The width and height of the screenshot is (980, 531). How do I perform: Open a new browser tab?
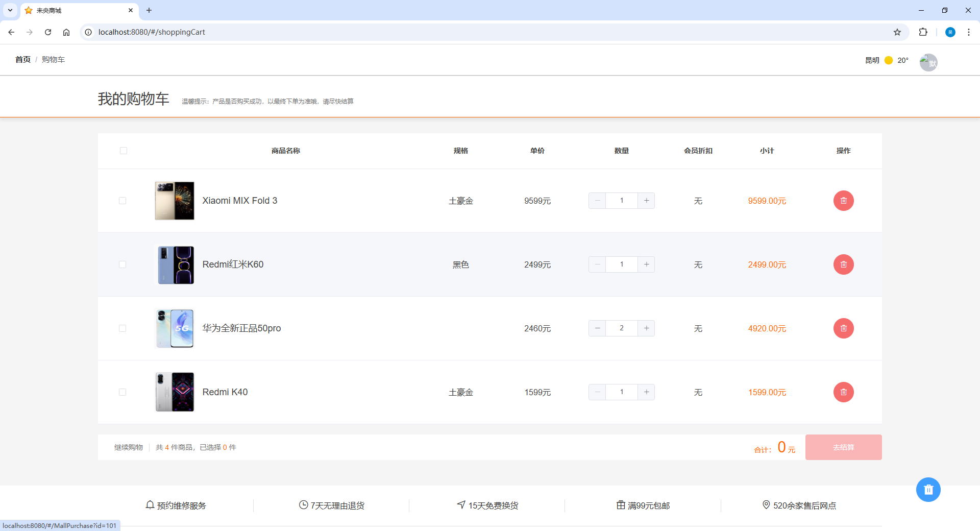149,10
